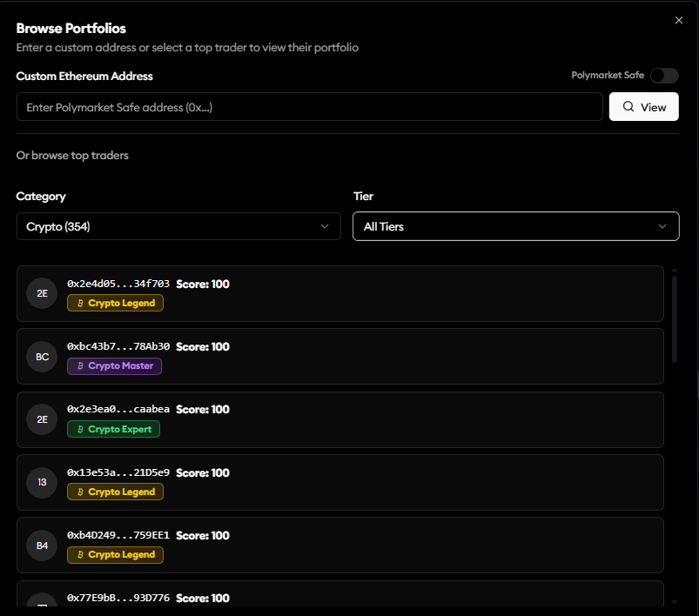The height and width of the screenshot is (616, 699).
Task: Toggle the Polymarket Safe switch
Action: pyautogui.click(x=664, y=76)
